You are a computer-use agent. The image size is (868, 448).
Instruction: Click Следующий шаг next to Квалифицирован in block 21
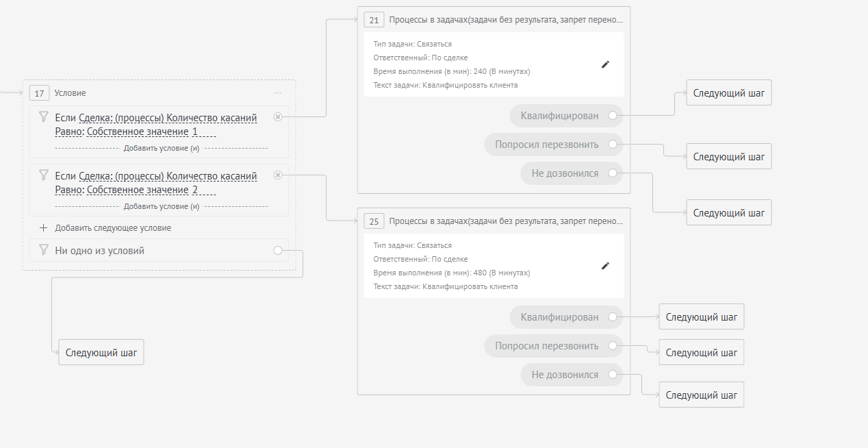[x=728, y=92]
